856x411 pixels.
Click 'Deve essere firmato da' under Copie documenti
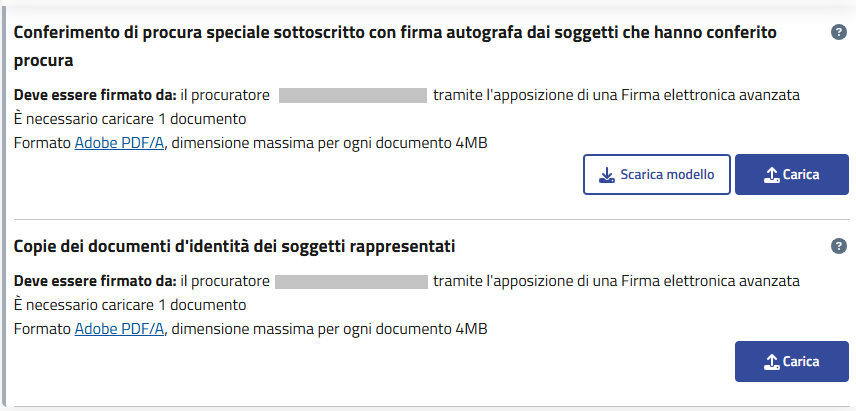[x=95, y=282]
